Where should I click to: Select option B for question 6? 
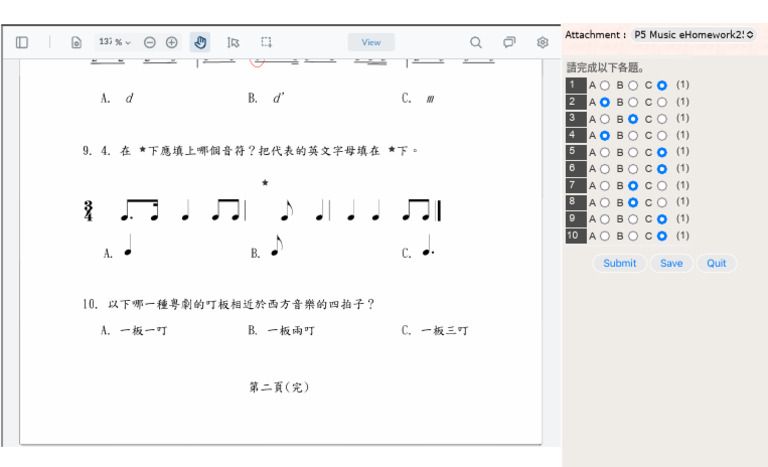(633, 169)
